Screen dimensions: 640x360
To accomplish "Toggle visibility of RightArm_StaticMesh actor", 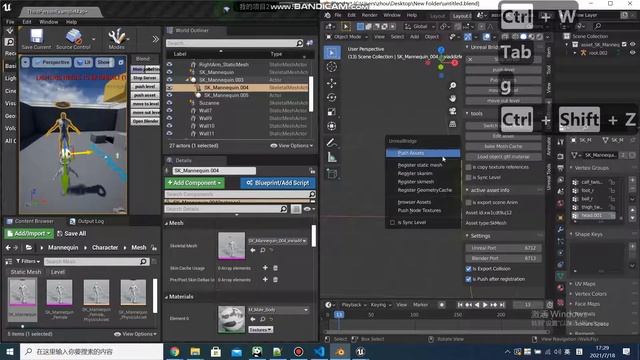I will tap(169, 64).
